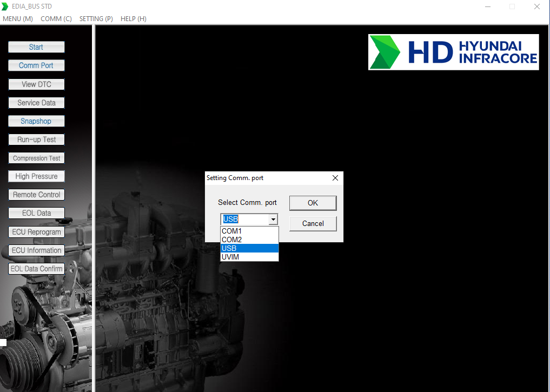Click the View DTC button
The image size is (550, 392).
coord(36,84)
